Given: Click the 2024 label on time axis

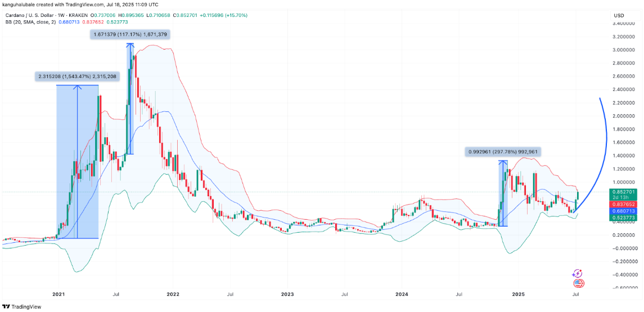Looking at the screenshot, I should point(402,295).
